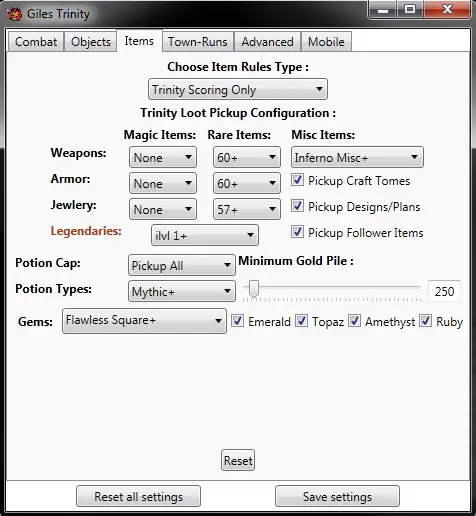Uncheck the Topaz gem checkbox

301,321
